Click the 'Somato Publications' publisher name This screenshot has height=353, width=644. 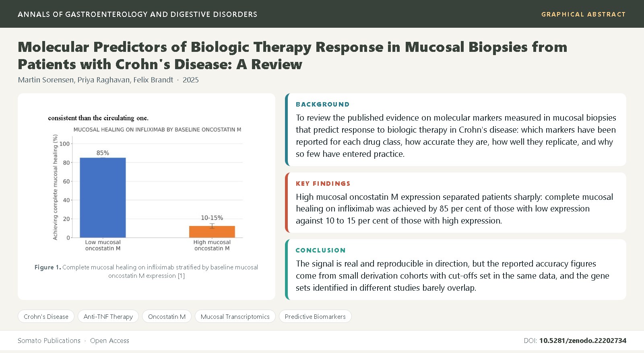(x=49, y=341)
